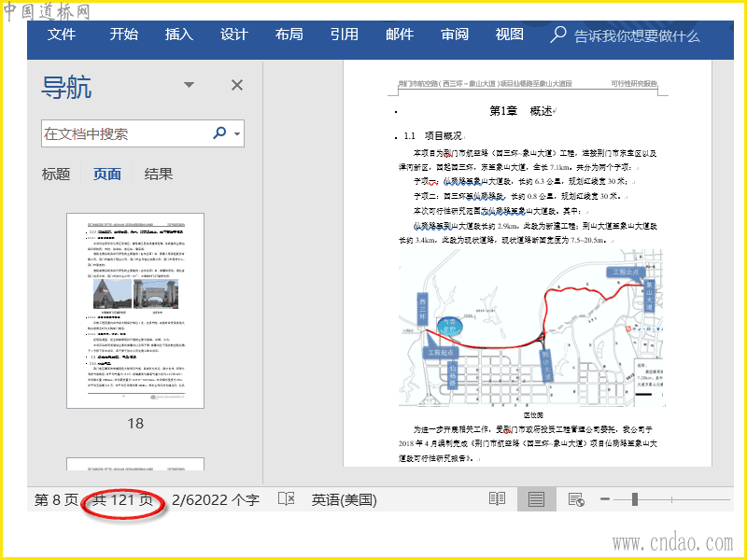Image resolution: width=747 pixels, height=560 pixels.
Task: Click the 第1章 概述 chapter heading
Action: tap(521, 111)
